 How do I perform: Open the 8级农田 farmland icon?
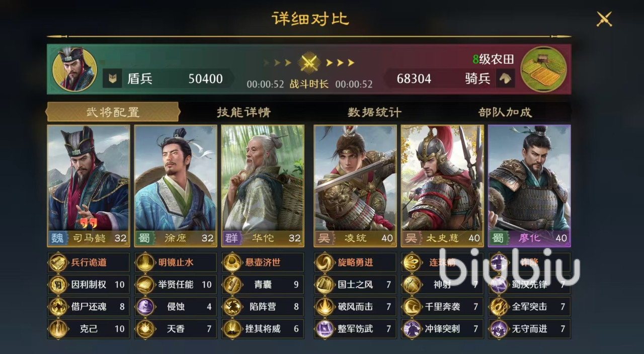pyautogui.click(x=543, y=69)
